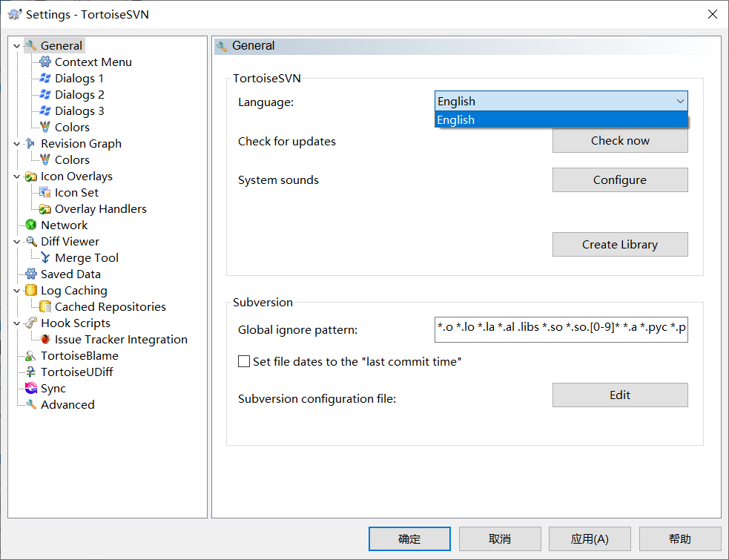
Task: Confirm with the 确定 button
Action: (409, 538)
